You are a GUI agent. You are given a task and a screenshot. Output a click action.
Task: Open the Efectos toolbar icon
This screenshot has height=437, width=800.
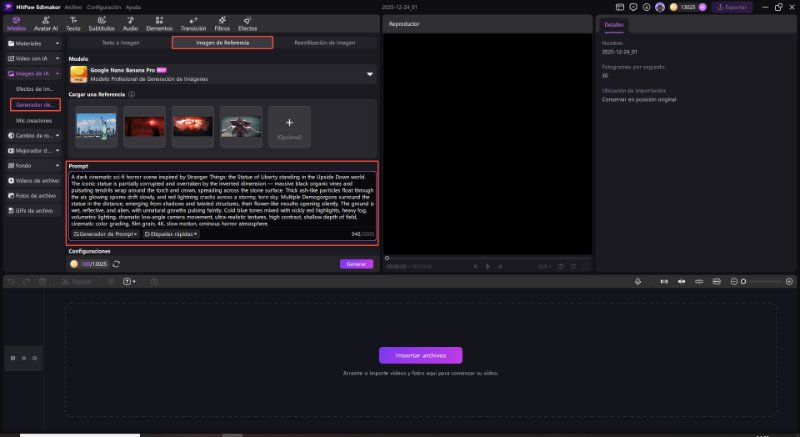pos(247,24)
